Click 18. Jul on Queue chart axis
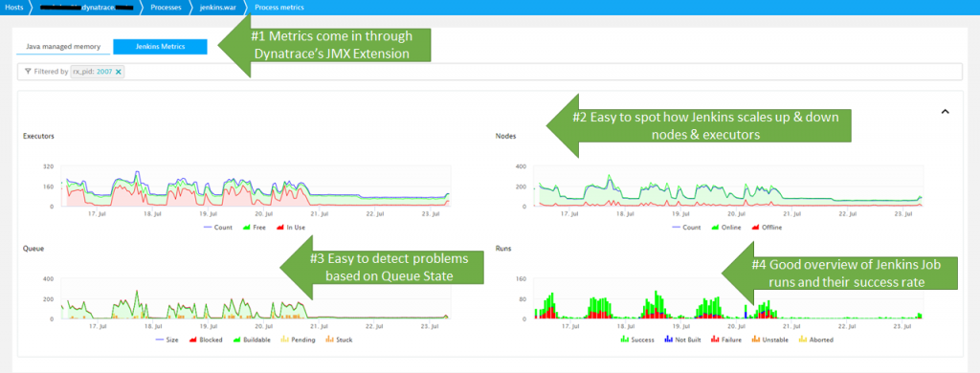Screen dimensions: 980x373 153,325
